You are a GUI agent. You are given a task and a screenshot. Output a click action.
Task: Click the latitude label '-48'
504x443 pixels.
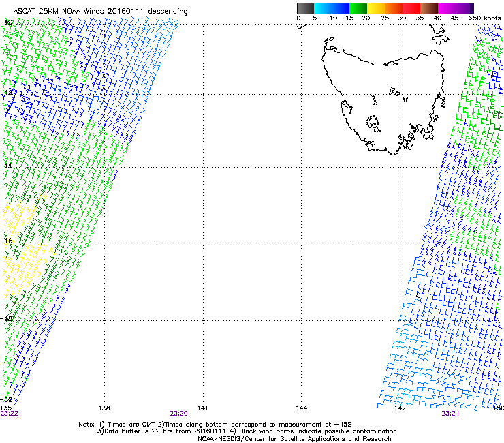(x=6, y=318)
